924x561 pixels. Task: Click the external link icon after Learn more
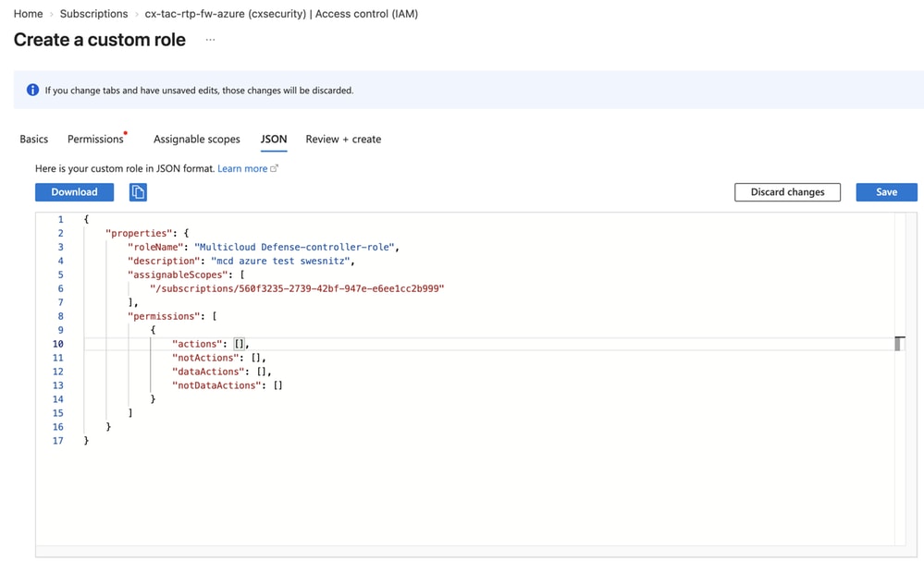274,168
